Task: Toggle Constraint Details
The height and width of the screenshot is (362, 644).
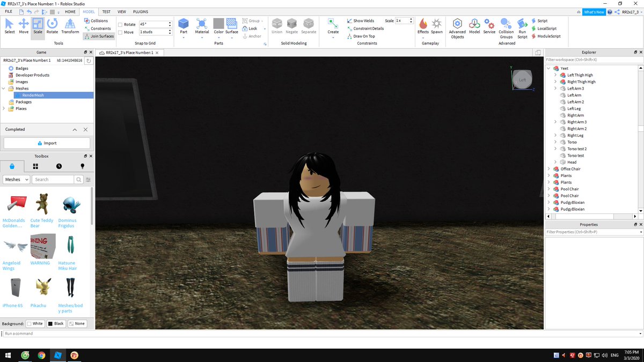Action: pos(365,28)
